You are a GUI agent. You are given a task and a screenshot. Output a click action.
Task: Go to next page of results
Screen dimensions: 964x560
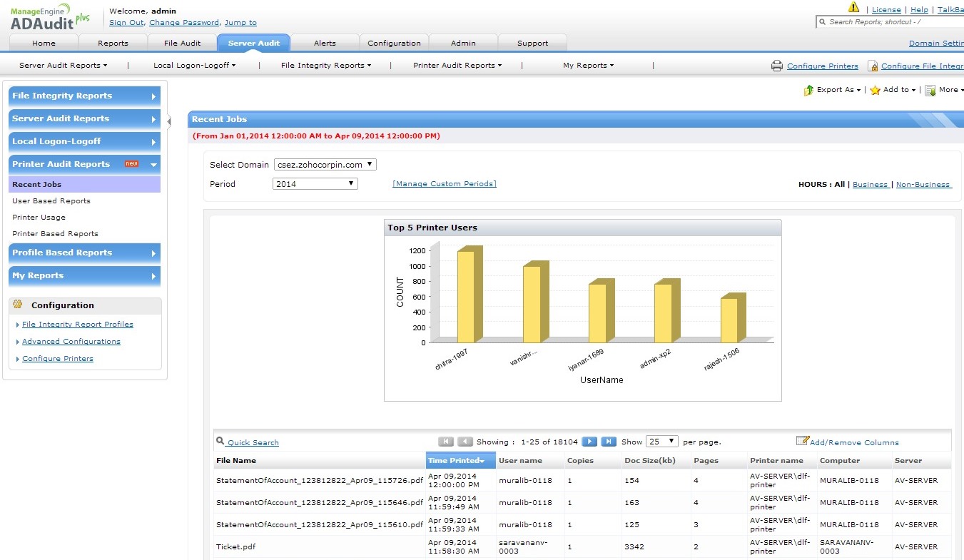[589, 442]
